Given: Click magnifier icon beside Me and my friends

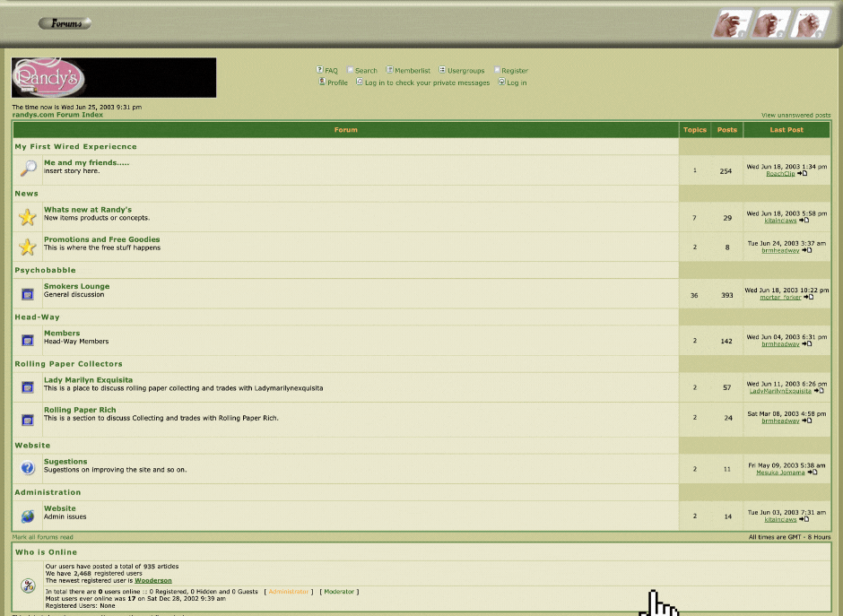Looking at the screenshot, I should pyautogui.click(x=28, y=169).
